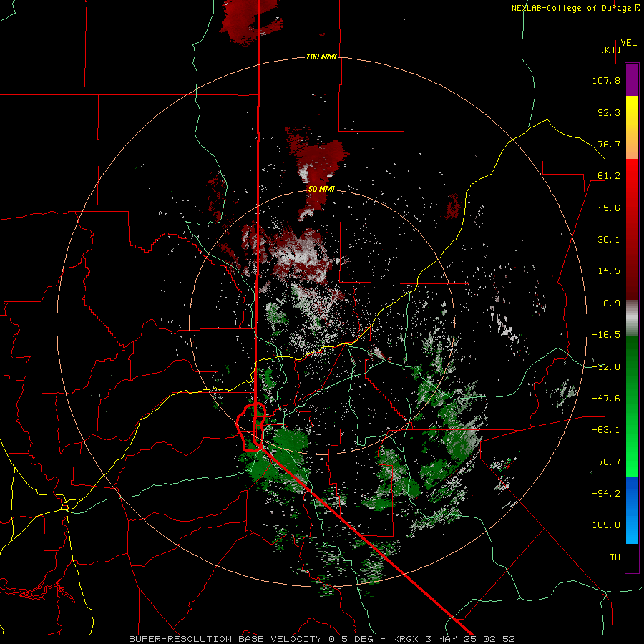Click the 61.2 legend value
The width and height of the screenshot is (644, 644).
pyautogui.click(x=609, y=176)
